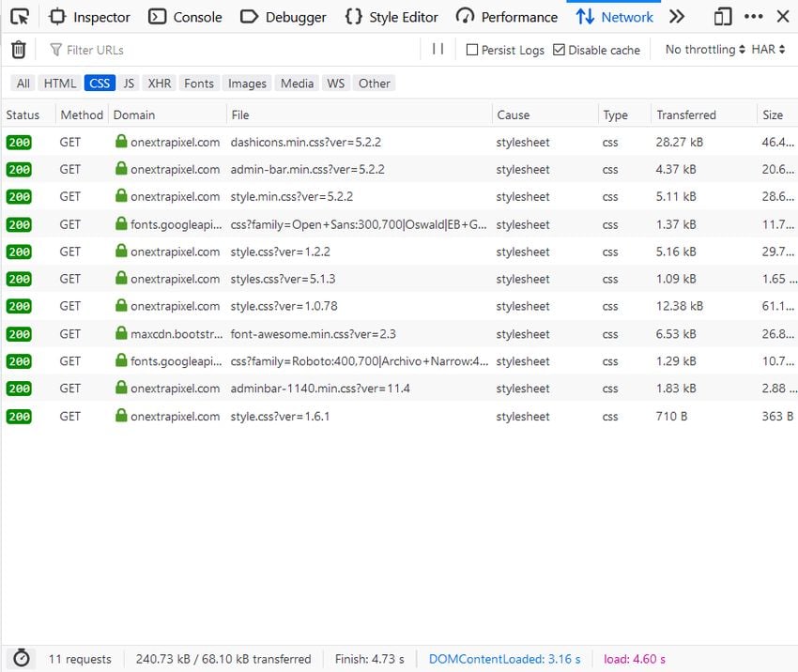Start performance analysis with stopwatch icon
The image size is (798, 672).
22,658
